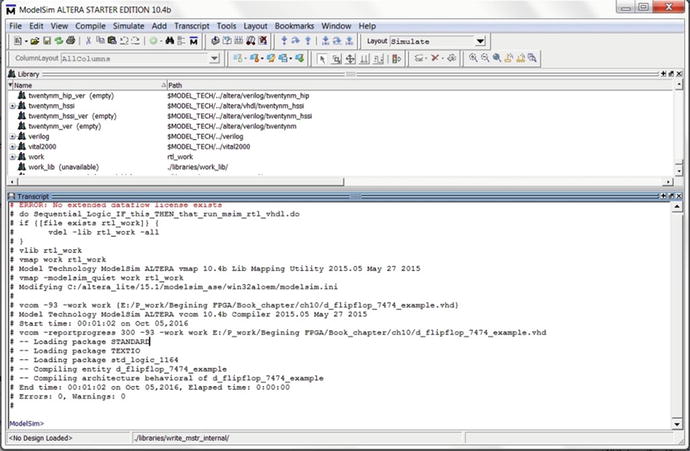Click the Zoom Out magnifier icon
Screen dimensions: 690x451
click(x=485, y=58)
